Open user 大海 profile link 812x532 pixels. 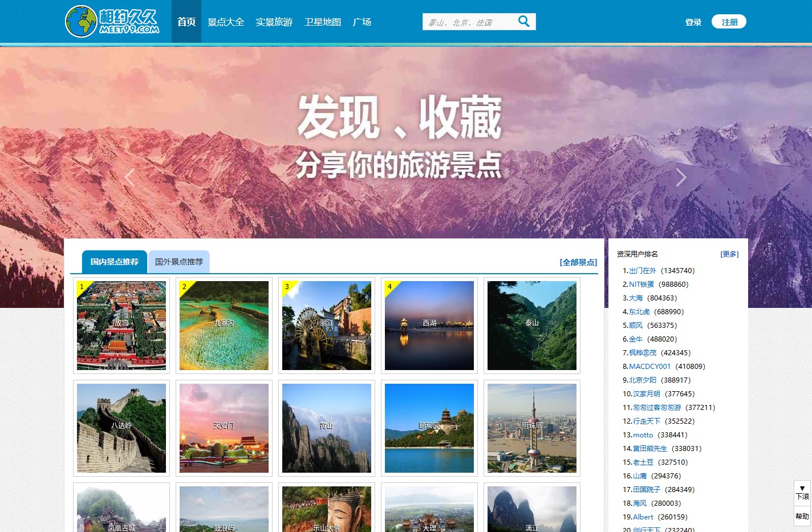coord(636,298)
